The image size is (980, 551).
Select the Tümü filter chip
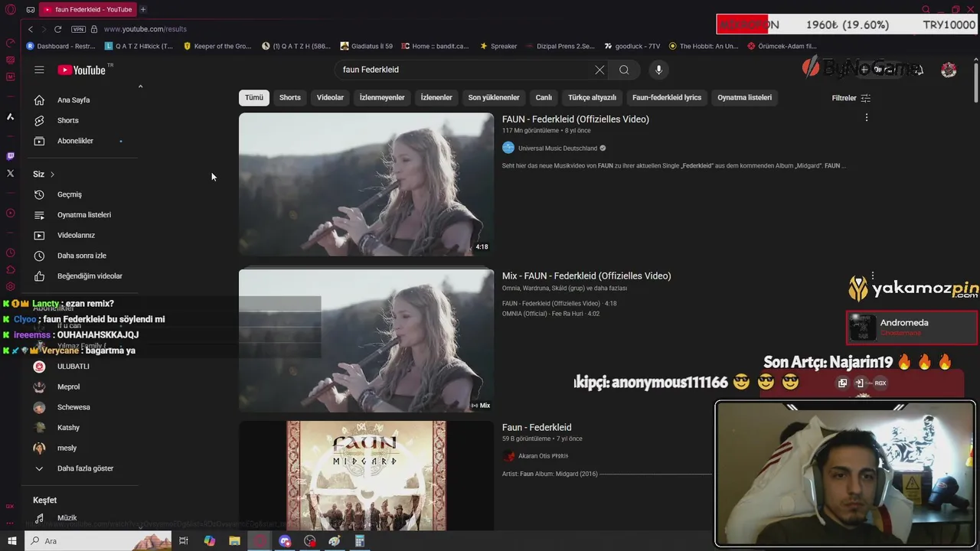(254, 98)
